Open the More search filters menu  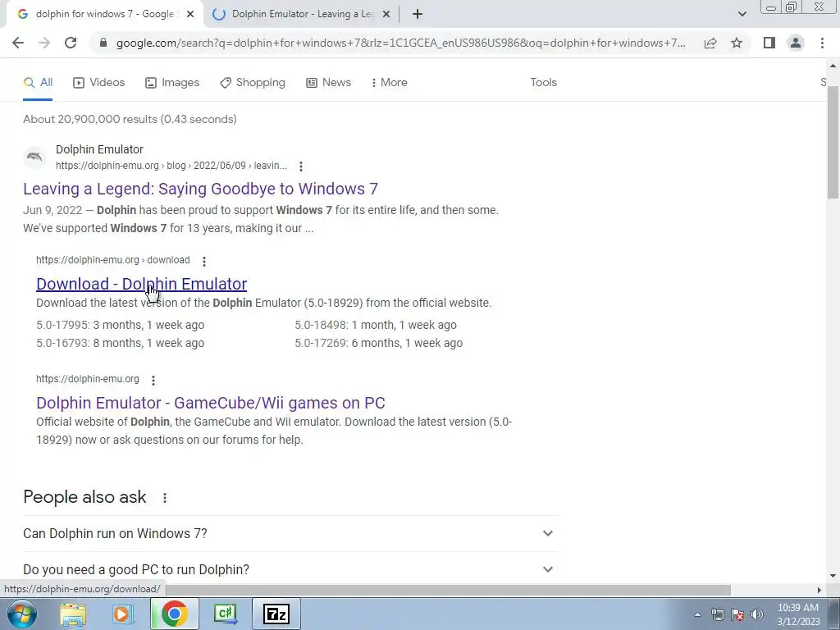tap(390, 83)
